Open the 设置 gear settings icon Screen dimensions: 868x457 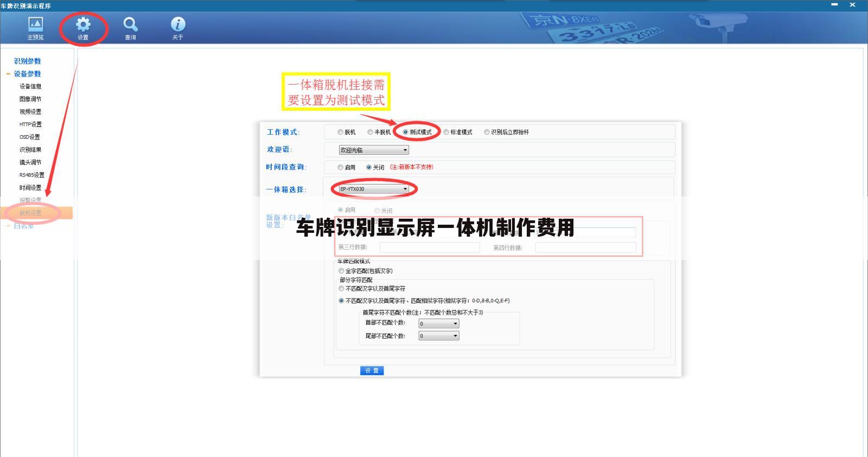click(x=83, y=28)
